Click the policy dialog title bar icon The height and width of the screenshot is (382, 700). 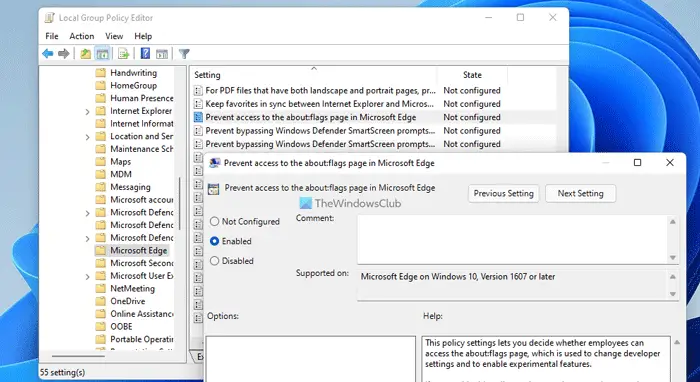(x=215, y=163)
